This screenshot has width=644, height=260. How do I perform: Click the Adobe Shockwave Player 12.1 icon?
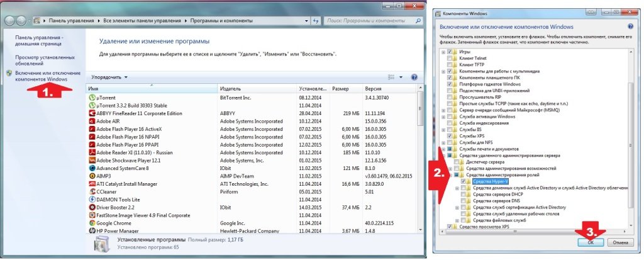[x=92, y=161]
